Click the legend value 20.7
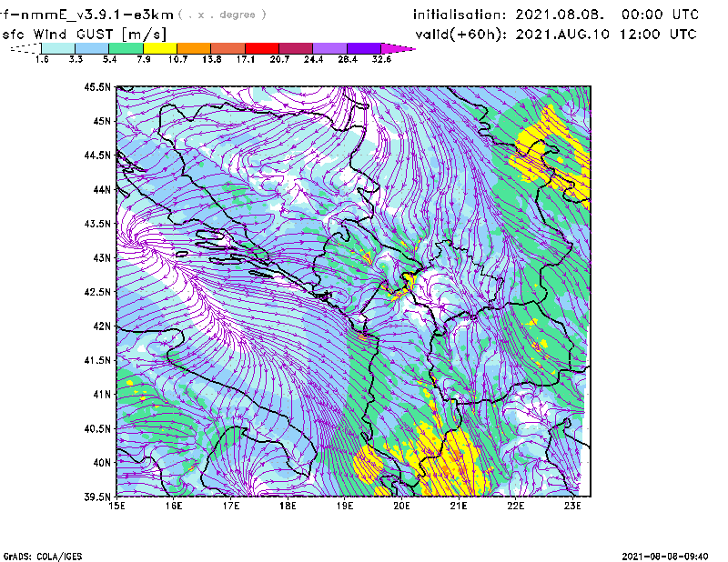The height and width of the screenshot is (562, 728). 279,59
